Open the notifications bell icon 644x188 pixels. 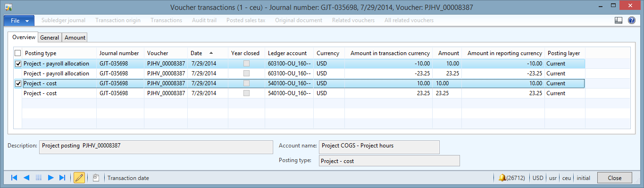point(502,178)
